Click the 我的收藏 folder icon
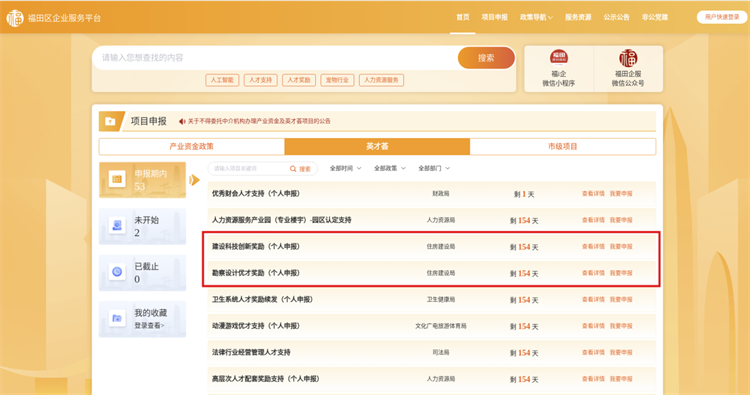Viewport: 750px width, 395px height. [117, 318]
